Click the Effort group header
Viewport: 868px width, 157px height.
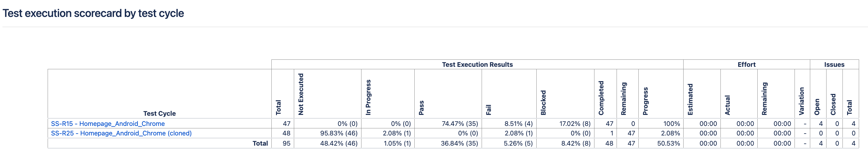746,64
